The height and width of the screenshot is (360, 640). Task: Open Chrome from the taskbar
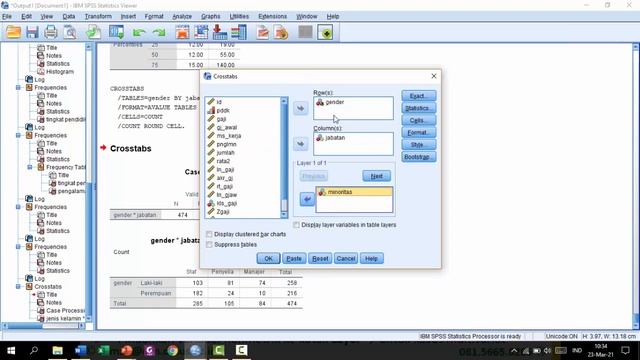pos(172,350)
